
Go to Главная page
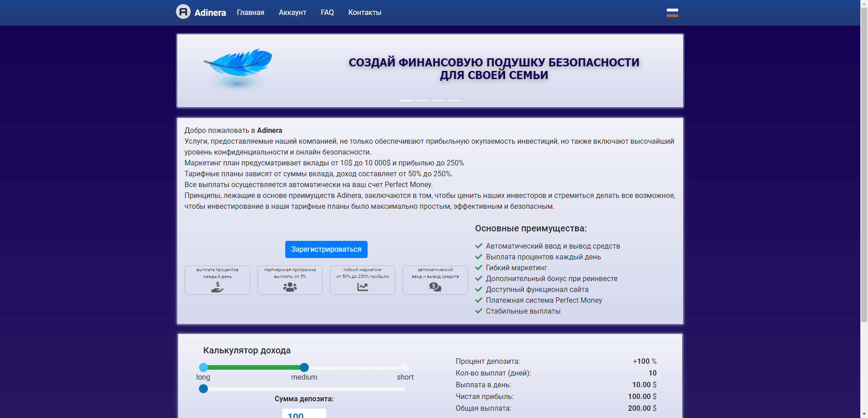tap(250, 12)
